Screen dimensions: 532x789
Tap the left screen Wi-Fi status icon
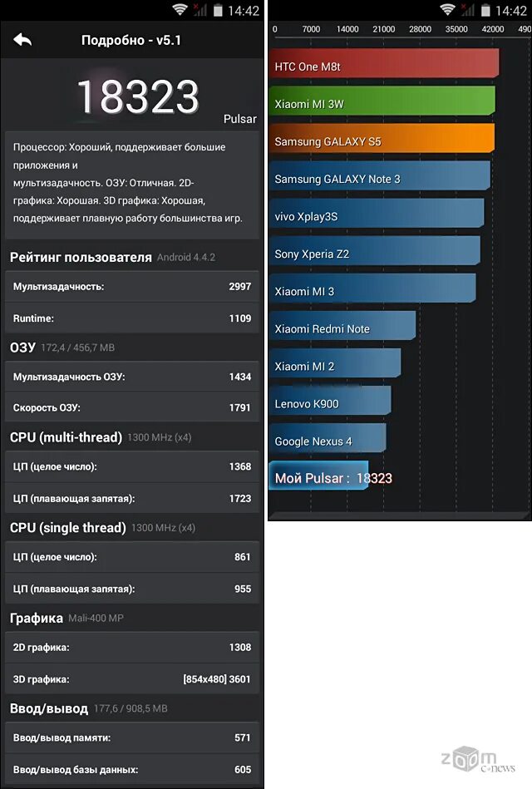coord(180,9)
